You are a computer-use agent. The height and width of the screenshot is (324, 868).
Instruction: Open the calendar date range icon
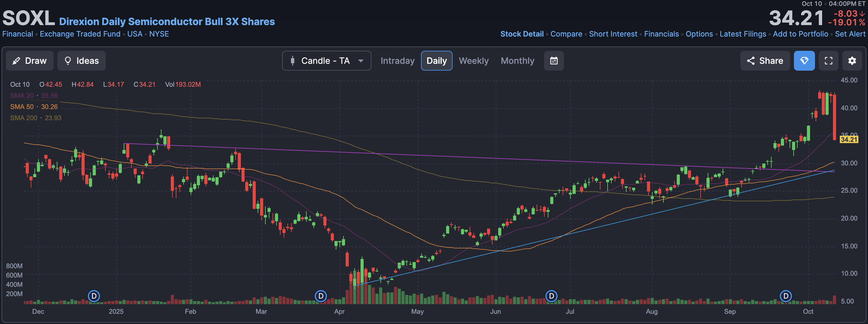pos(554,61)
